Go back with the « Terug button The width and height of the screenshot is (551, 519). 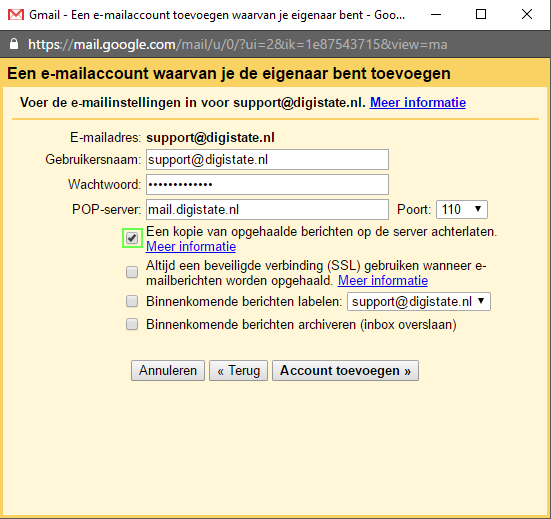coord(239,370)
